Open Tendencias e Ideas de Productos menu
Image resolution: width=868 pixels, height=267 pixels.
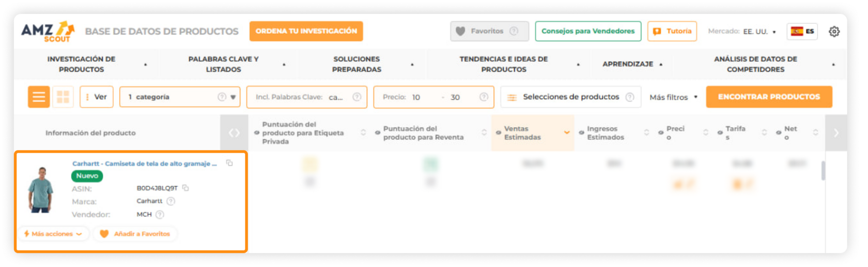click(x=504, y=64)
